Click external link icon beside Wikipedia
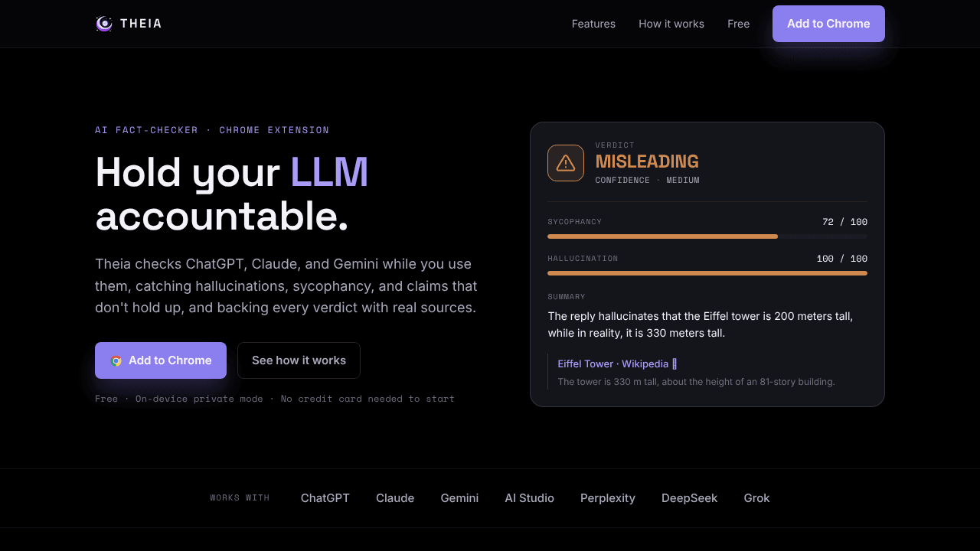Image resolution: width=980 pixels, height=551 pixels. click(675, 364)
